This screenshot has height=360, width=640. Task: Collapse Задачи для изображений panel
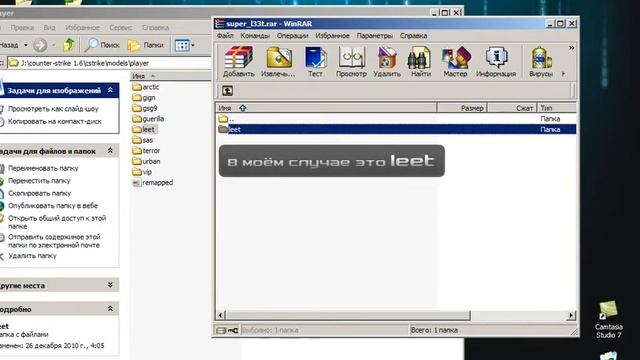pyautogui.click(x=110, y=90)
